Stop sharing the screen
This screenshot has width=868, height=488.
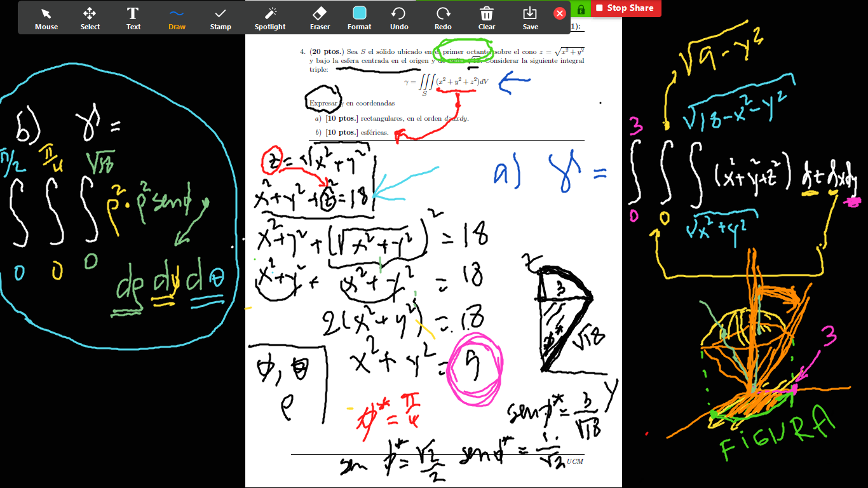pos(626,8)
